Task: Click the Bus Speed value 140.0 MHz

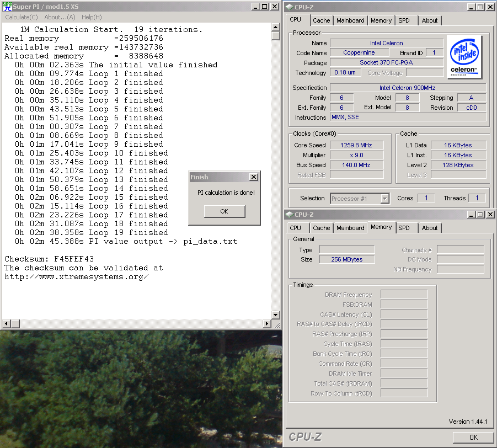Action: [x=356, y=165]
